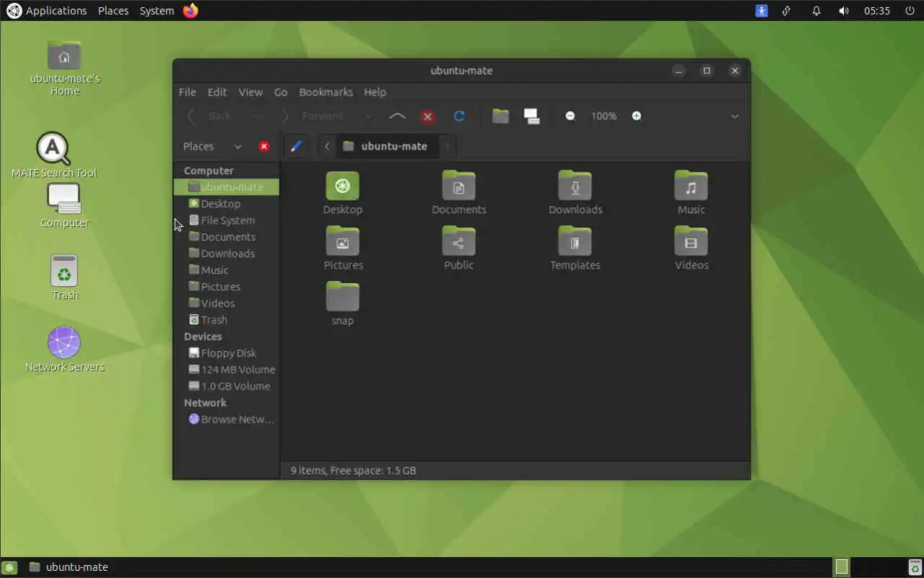The height and width of the screenshot is (578, 924).
Task: Reload the current folder view
Action: (x=459, y=116)
